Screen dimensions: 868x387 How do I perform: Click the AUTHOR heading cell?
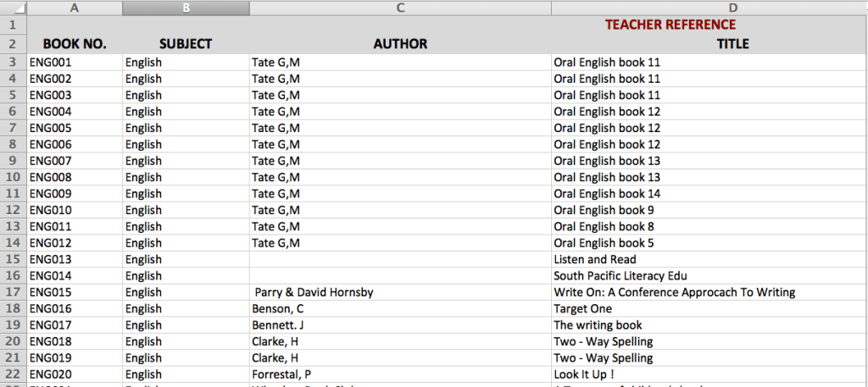400,44
